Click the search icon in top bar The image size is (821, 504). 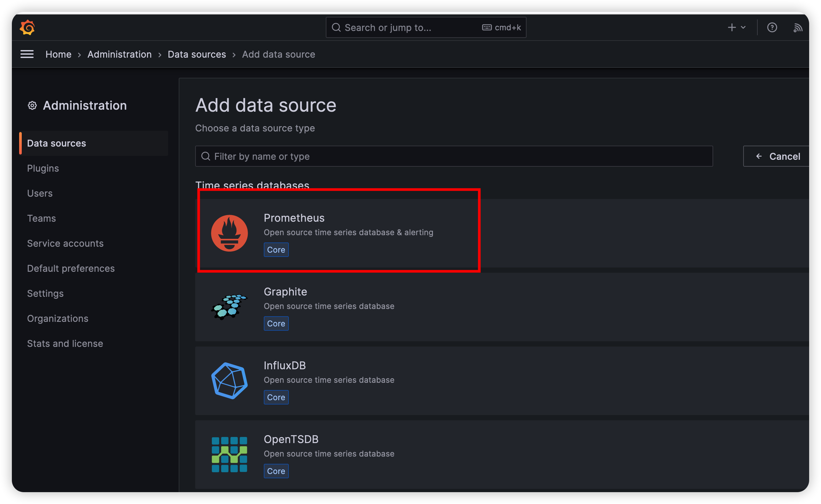336,27
